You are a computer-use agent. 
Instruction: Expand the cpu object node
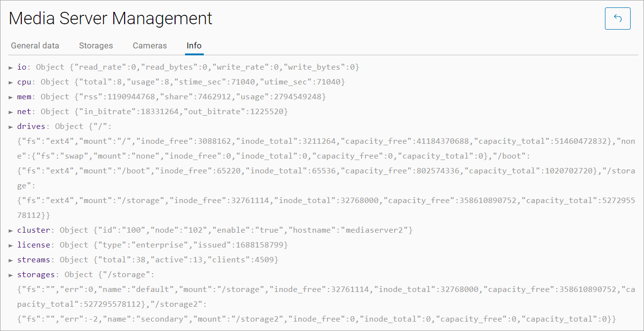(11, 82)
